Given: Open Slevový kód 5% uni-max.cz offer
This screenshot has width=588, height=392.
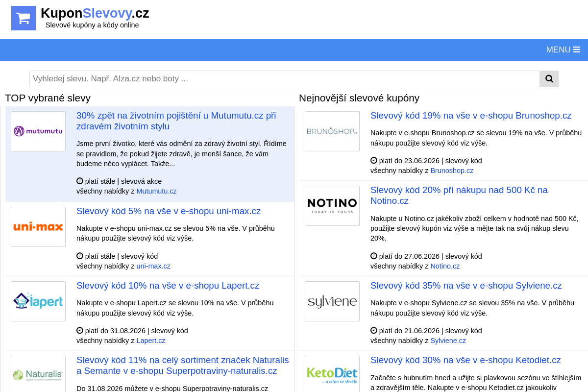Looking at the screenshot, I should click(x=169, y=211).
